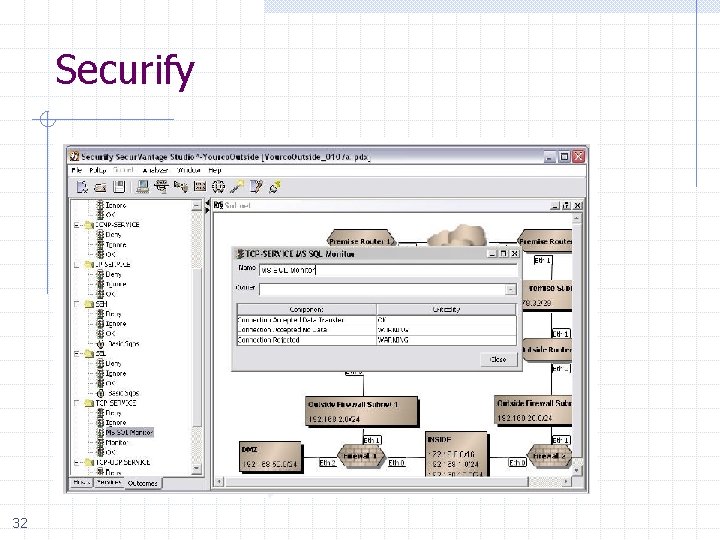Click the Name input field in the dialog
720x540 pixels.
pos(388,270)
